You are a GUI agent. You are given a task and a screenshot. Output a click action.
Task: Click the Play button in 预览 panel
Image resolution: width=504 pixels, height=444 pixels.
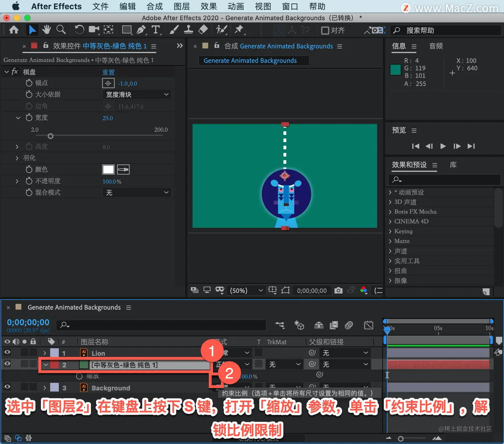click(x=443, y=146)
